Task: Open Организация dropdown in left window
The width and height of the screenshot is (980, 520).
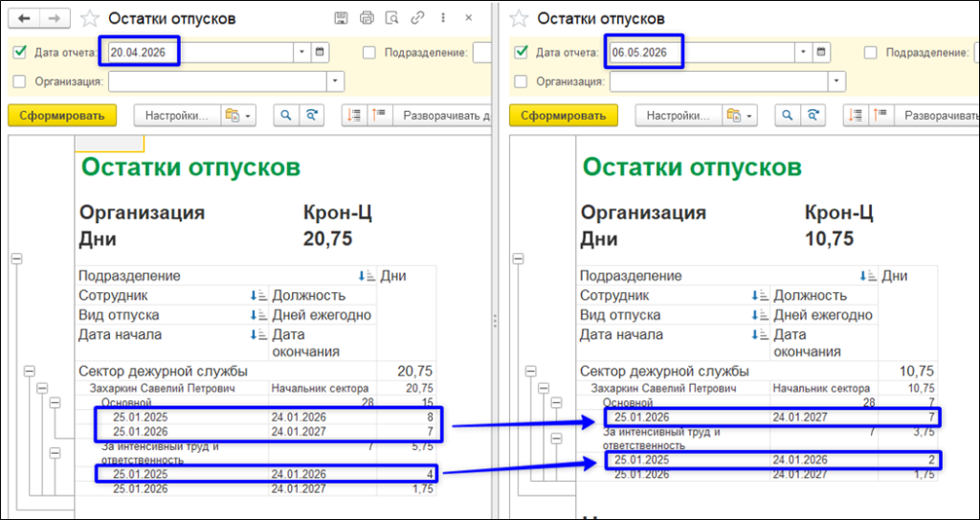Action: (336, 81)
